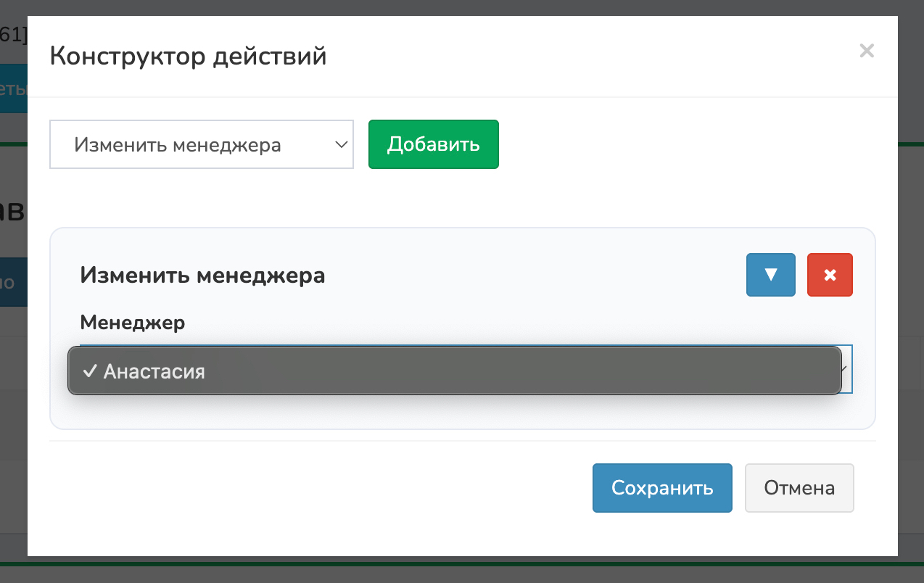
Task: Click the bold "Изменить менеджера" card heading
Action: tap(202, 276)
